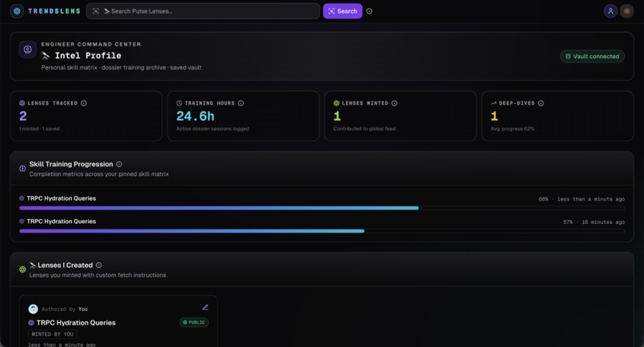Open the TRPC Hydration Queries lens card title
This screenshot has height=347, width=644.
(76, 323)
